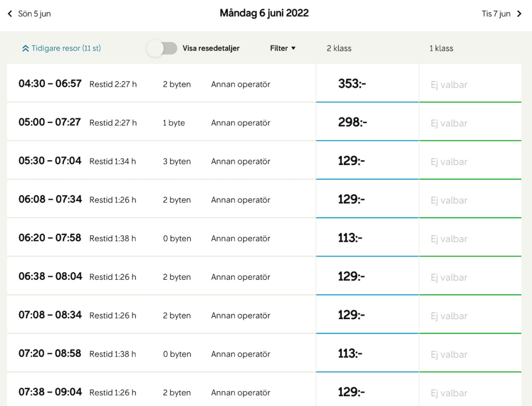Click Annan operatör on the 07:38 trip
This screenshot has width=532, height=406.
[241, 392]
